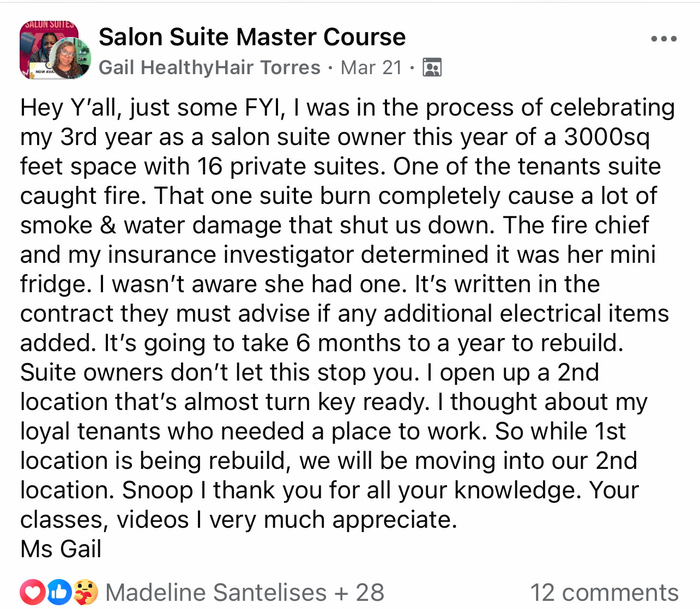View the author's round profile photo
Image resolution: width=700 pixels, height=609 pixels.
[71, 59]
